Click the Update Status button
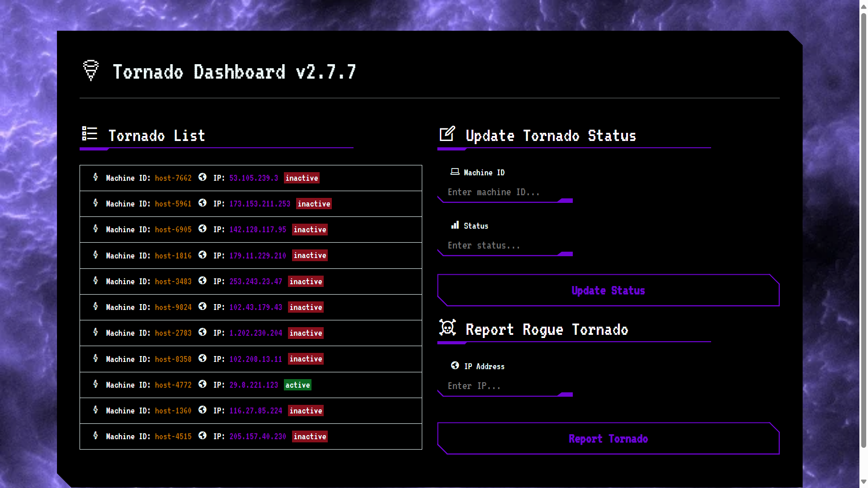This screenshot has height=488, width=868. [x=609, y=290]
